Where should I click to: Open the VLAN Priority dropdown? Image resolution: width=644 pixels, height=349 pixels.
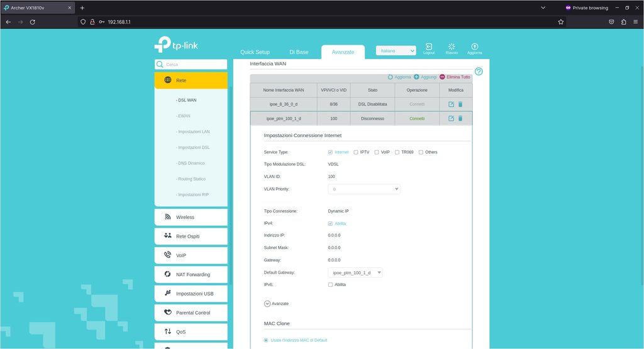pos(364,189)
